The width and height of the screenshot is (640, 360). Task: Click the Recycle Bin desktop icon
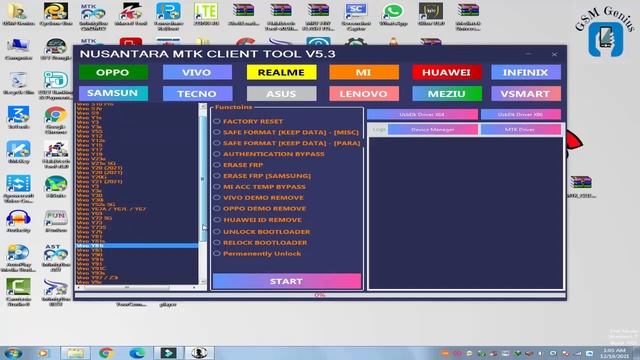(18, 84)
